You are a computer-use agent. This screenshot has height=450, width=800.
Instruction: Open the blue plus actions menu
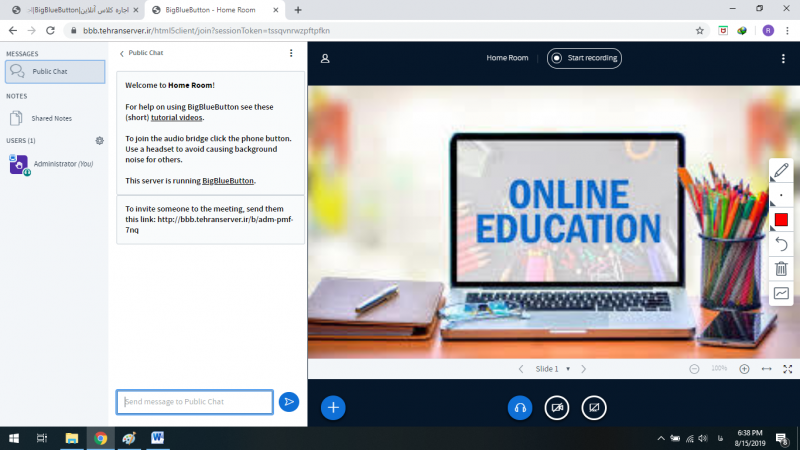[333, 407]
